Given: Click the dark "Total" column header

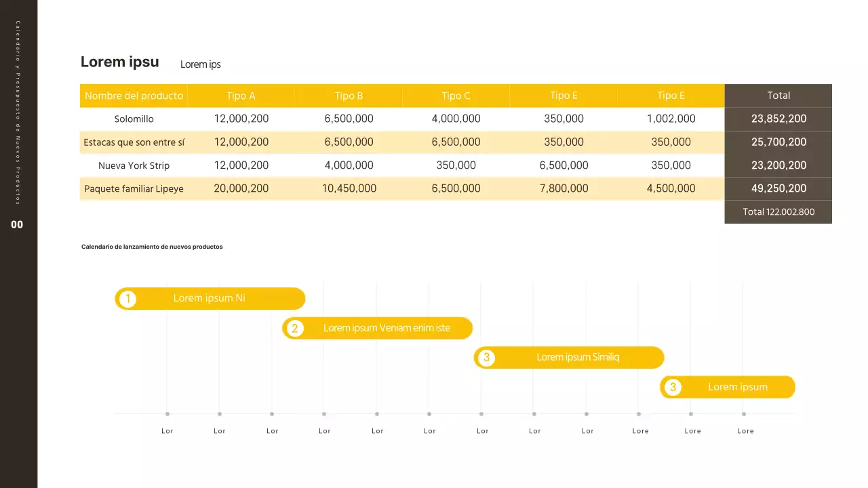Looking at the screenshot, I should coord(778,96).
